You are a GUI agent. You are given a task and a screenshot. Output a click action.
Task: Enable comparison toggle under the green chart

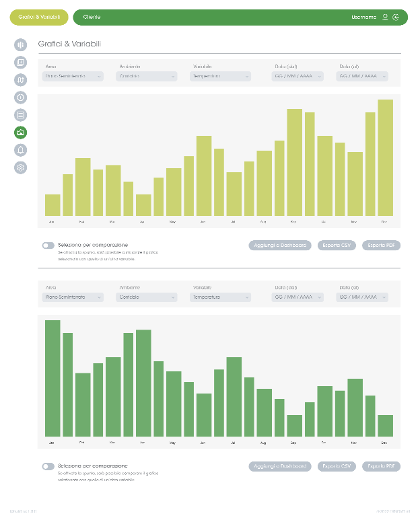click(x=48, y=466)
